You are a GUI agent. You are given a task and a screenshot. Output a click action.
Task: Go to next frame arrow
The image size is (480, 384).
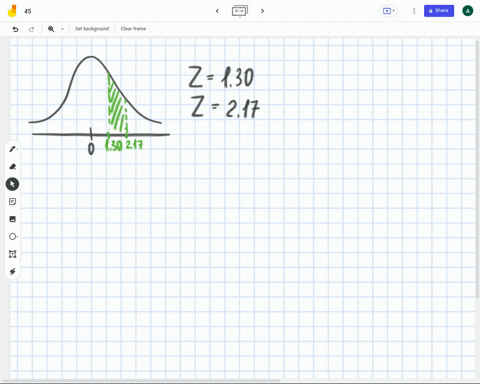click(x=262, y=11)
